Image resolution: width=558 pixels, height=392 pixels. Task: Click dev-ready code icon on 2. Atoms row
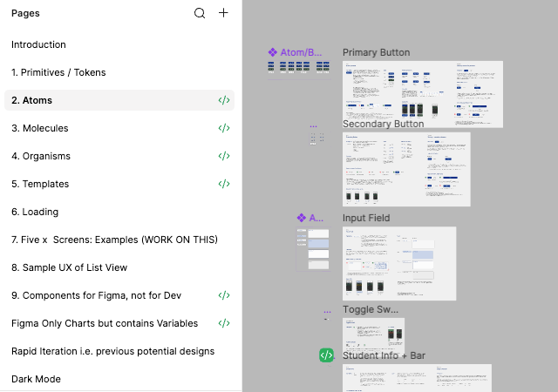(x=224, y=100)
